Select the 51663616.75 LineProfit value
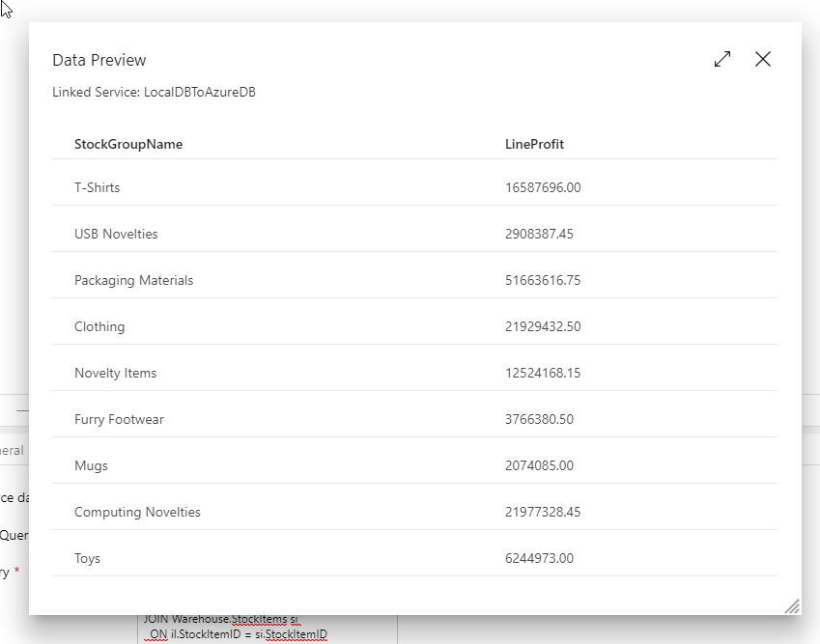Viewport: 820px width, 644px height. [543, 280]
